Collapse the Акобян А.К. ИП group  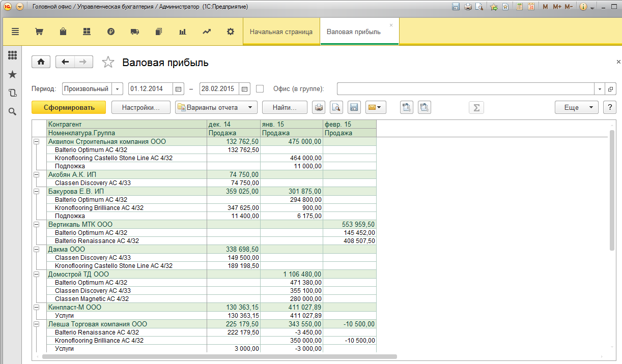pos(36,174)
